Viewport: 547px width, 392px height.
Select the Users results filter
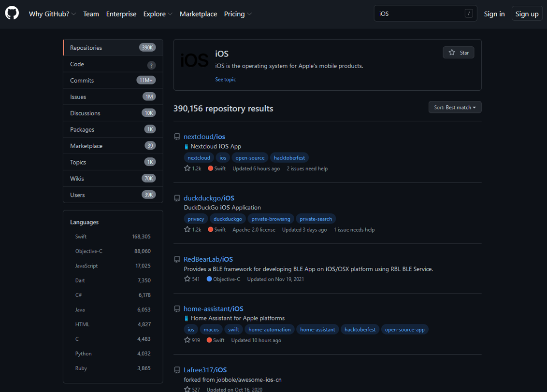coord(113,195)
